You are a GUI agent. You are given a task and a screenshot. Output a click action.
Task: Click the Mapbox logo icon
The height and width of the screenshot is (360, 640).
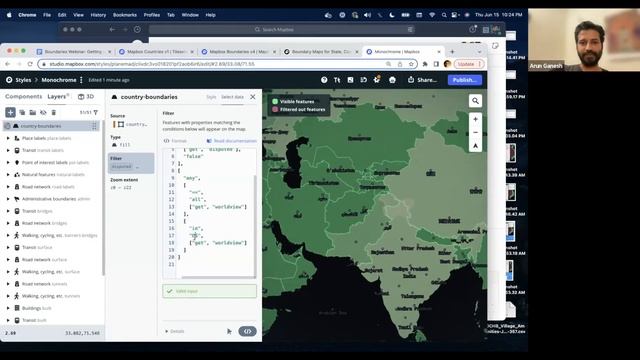point(9,80)
